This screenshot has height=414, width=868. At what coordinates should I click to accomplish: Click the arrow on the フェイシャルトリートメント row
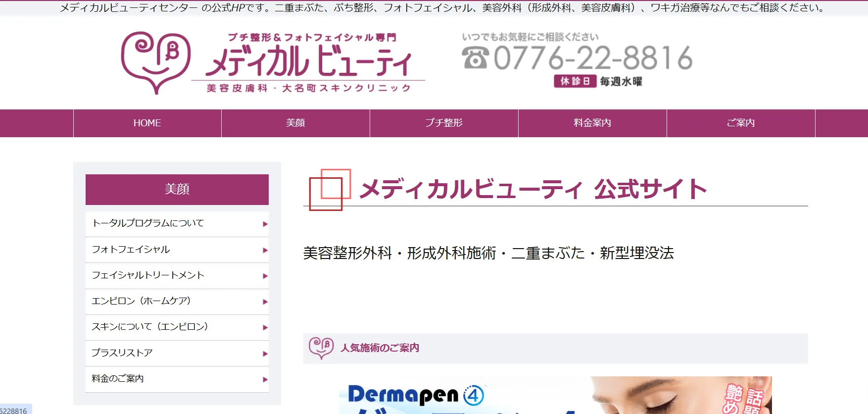[x=265, y=276]
